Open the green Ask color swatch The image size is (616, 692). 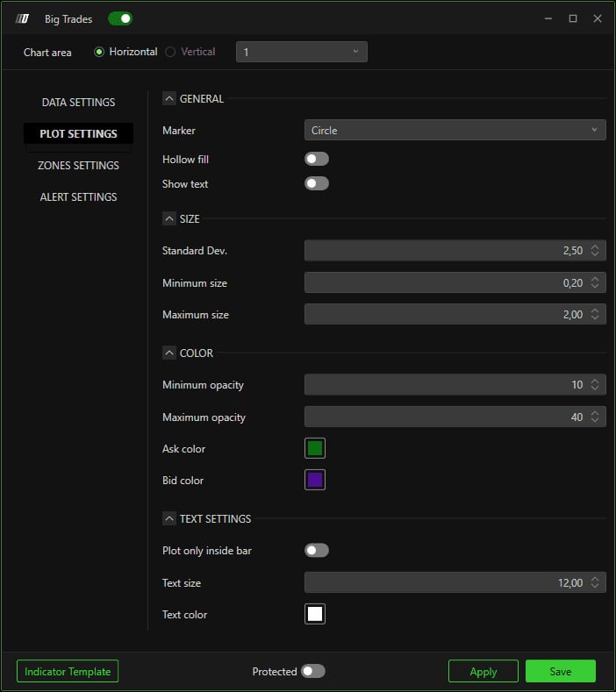coord(315,448)
